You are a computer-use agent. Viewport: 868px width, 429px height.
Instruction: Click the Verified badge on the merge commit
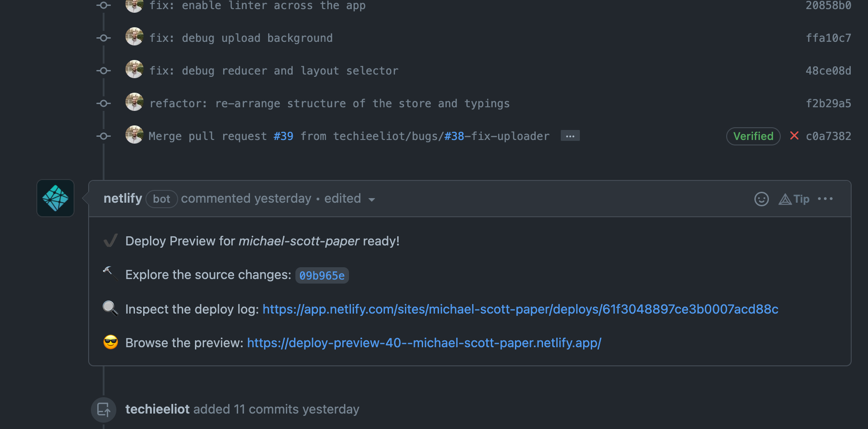click(x=753, y=136)
